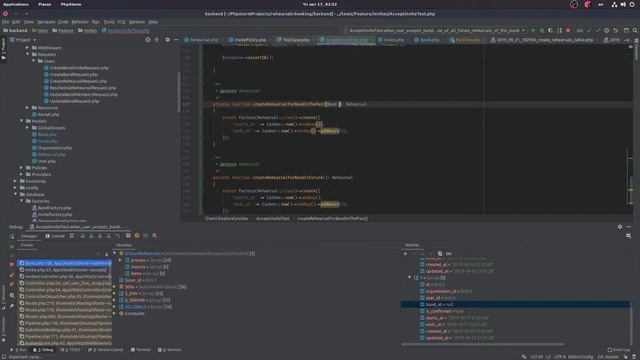Image resolution: width=640 pixels, height=360 pixels.
Task: Click the Feature breadcrumb in the navigation bar
Action: click(x=62, y=30)
